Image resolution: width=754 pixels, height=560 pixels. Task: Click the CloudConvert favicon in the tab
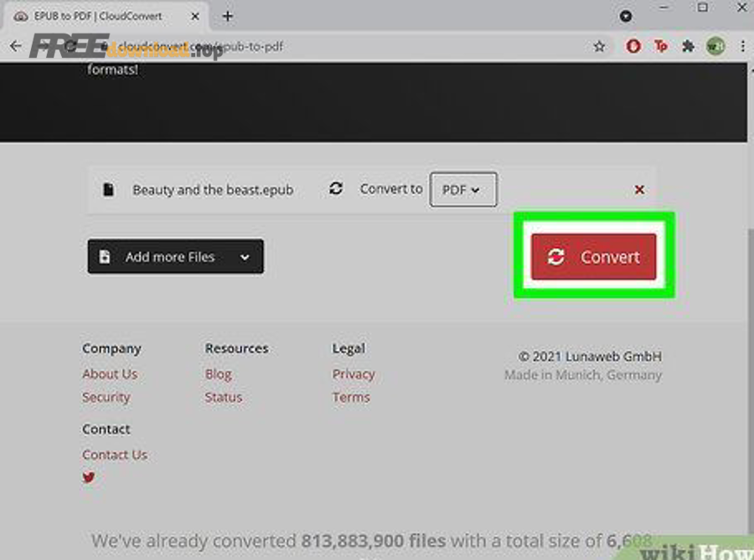[21, 17]
